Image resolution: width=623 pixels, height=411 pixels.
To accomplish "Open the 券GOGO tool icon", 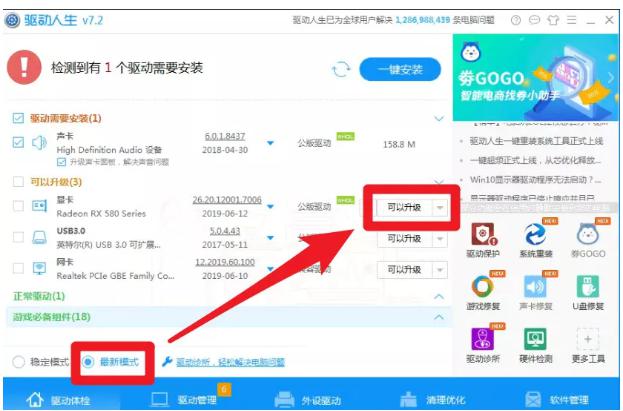I will coord(588,235).
